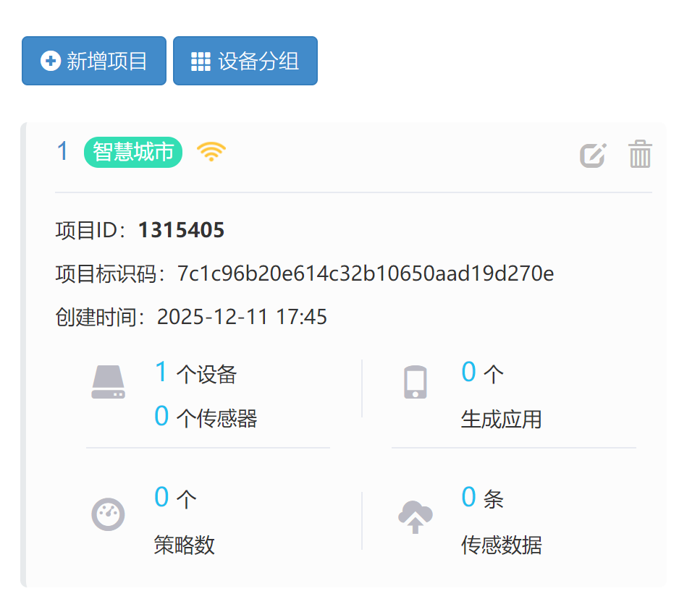
Task: Open the 智慧城市 project tag
Action: pyautogui.click(x=133, y=152)
